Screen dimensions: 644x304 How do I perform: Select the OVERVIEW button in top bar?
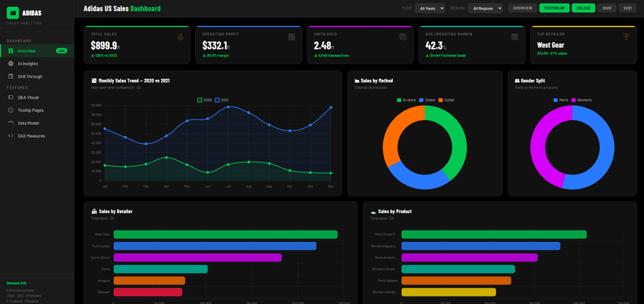(523, 8)
